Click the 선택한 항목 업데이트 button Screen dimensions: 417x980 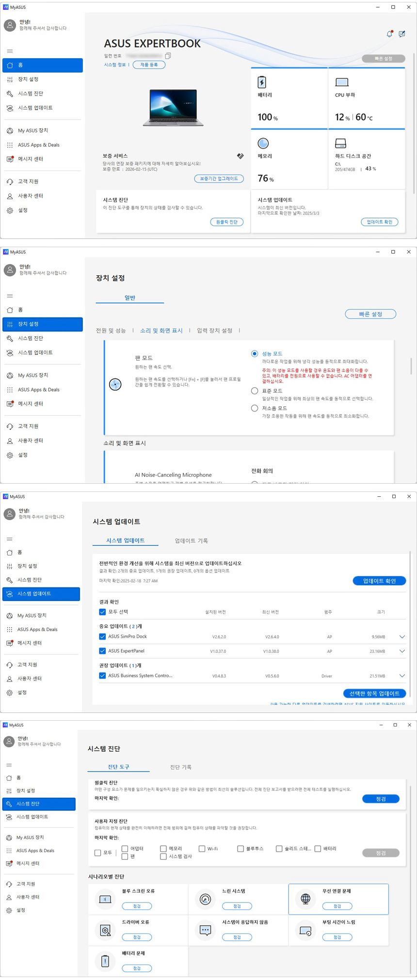point(374,694)
